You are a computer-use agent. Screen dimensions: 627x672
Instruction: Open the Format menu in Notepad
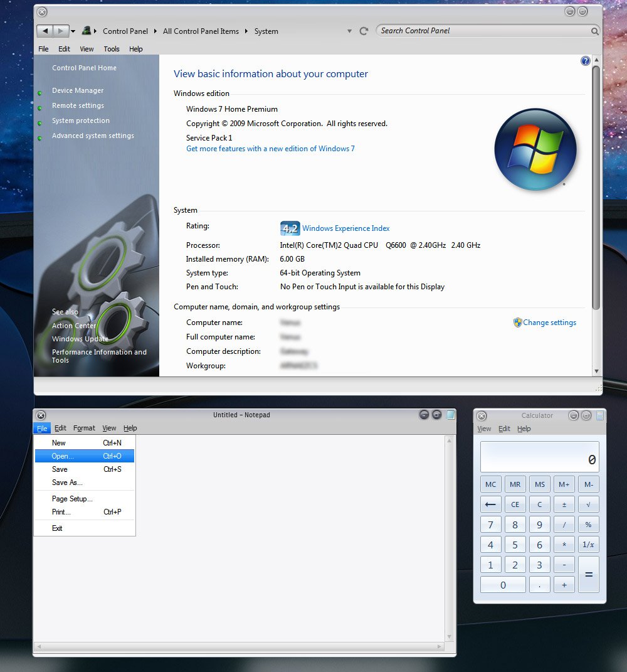[84, 428]
